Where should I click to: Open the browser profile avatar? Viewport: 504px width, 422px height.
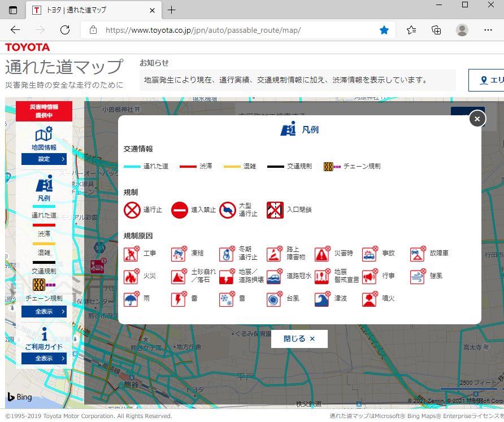(x=462, y=30)
